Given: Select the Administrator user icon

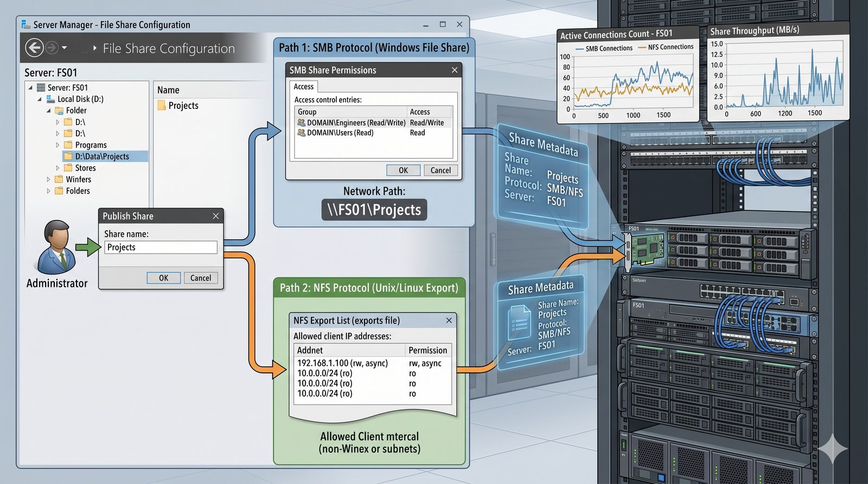Looking at the screenshot, I should click(x=56, y=247).
